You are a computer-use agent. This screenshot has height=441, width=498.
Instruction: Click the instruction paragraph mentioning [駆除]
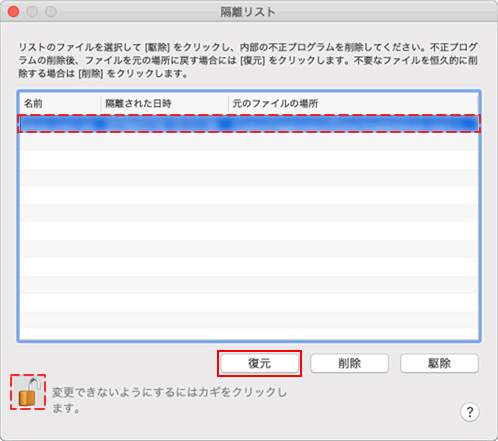click(x=248, y=60)
